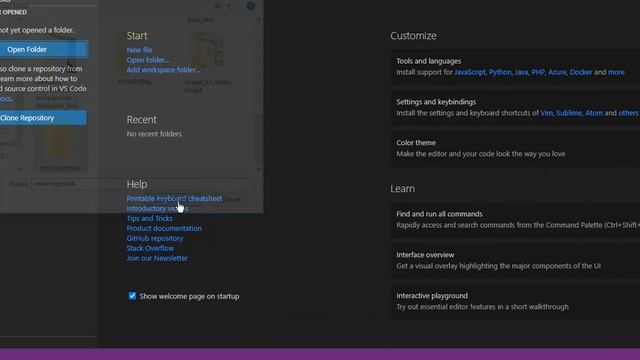Open Printable keyboard cheatsheet link
640x360 pixels.
[175, 198]
